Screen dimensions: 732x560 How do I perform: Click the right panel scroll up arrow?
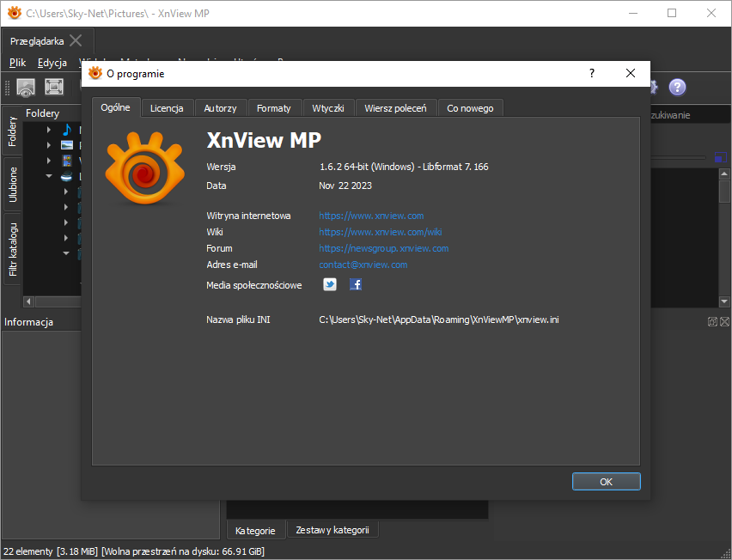pyautogui.click(x=724, y=174)
